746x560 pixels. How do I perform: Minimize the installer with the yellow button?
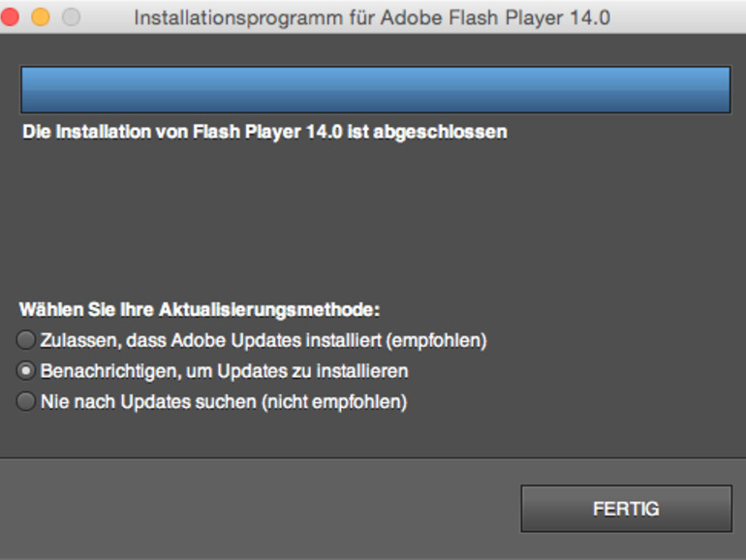point(41,16)
